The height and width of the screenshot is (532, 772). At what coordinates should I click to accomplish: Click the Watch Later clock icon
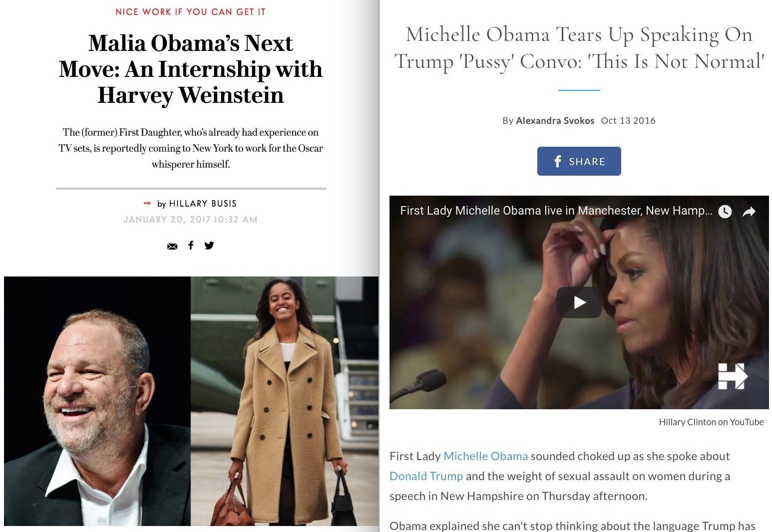pos(725,212)
